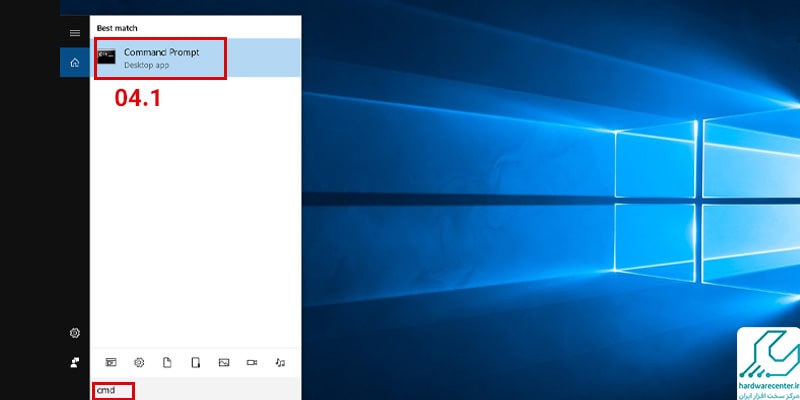The height and width of the screenshot is (400, 800).
Task: Filter search results by Music
Action: tap(280, 362)
